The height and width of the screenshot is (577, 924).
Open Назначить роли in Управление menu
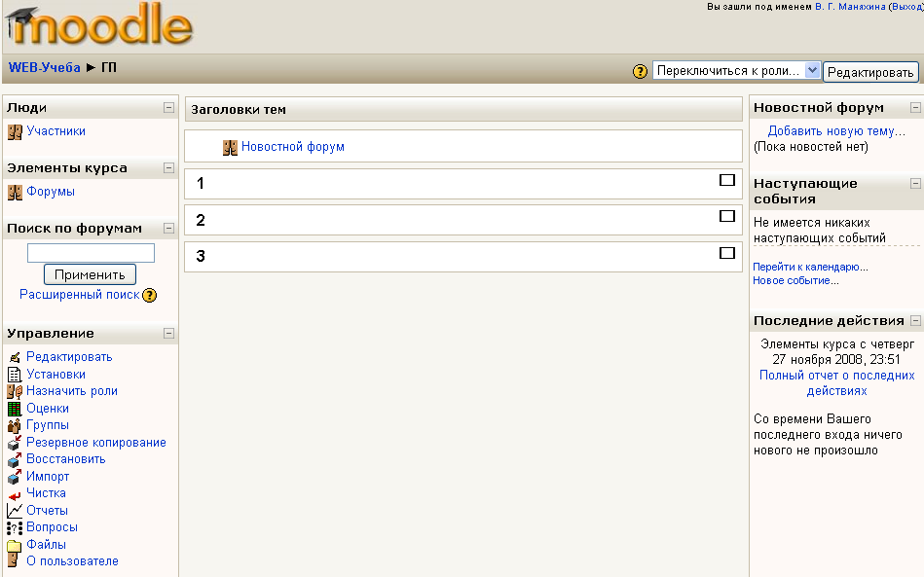pyautogui.click(x=72, y=391)
